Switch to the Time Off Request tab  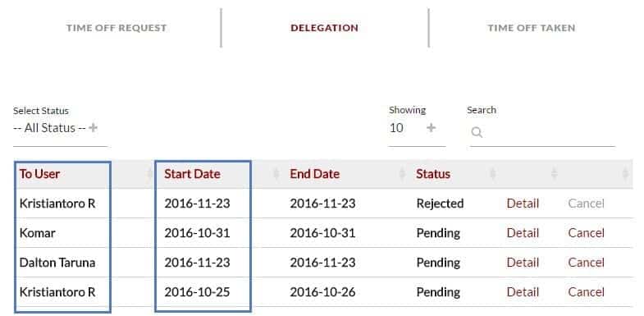click(x=116, y=28)
